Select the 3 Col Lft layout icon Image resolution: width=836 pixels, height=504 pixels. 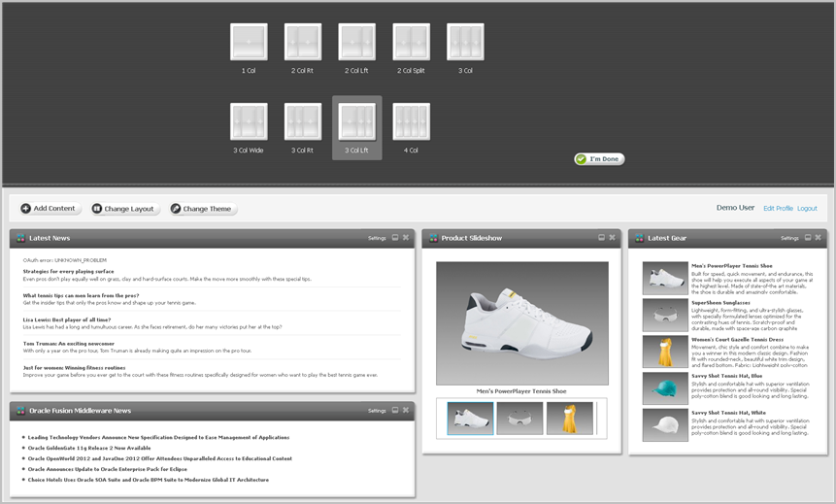[x=356, y=121]
